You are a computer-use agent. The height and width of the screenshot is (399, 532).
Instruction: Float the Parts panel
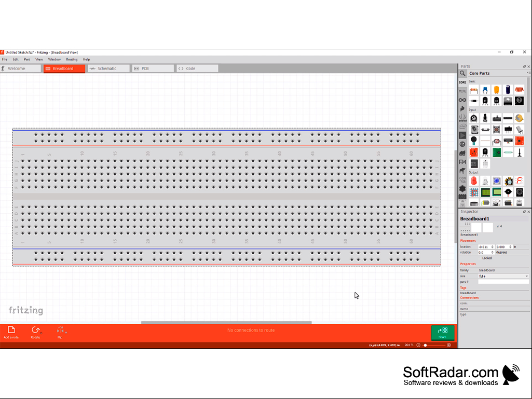[x=524, y=66]
